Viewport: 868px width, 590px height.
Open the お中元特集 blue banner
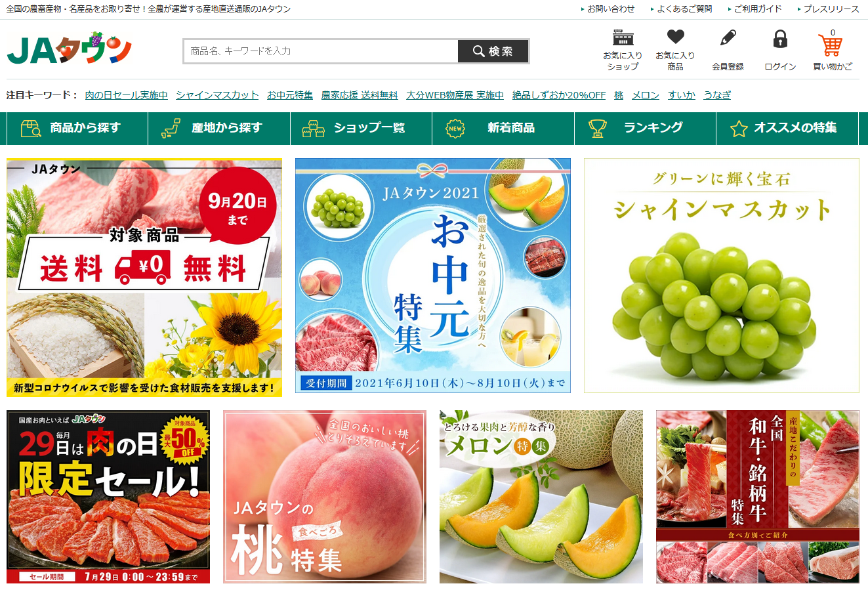(433, 276)
